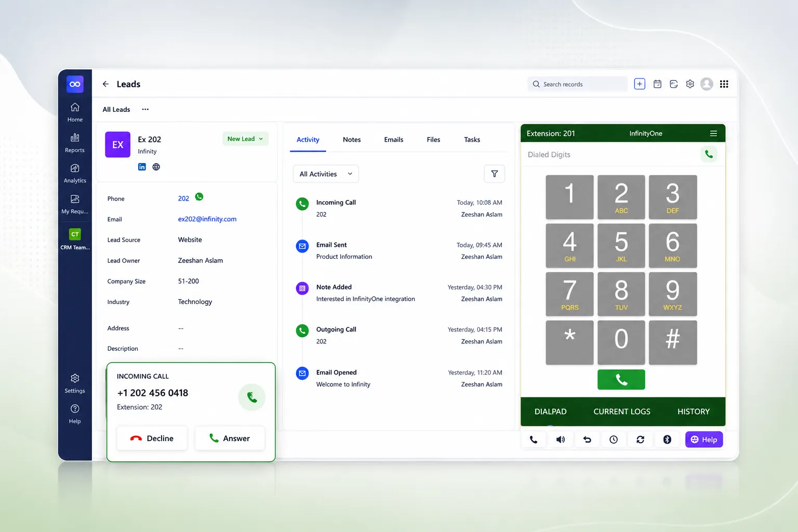798x532 pixels.
Task: Tap the dialpad star key
Action: point(569,342)
